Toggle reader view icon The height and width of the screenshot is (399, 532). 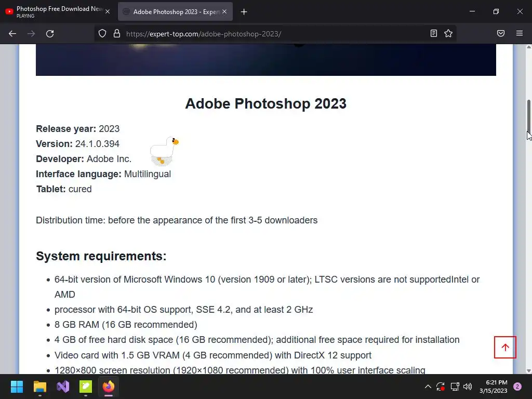[x=434, y=33]
